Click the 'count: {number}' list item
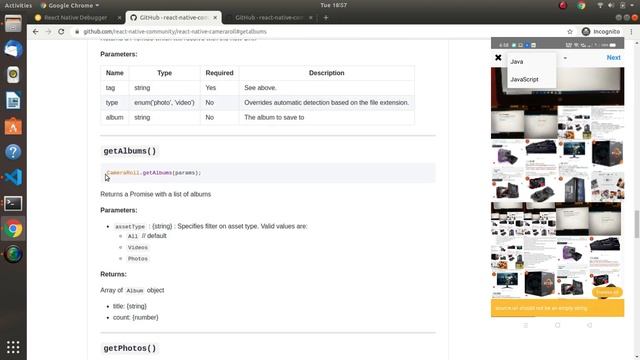 (x=136, y=317)
